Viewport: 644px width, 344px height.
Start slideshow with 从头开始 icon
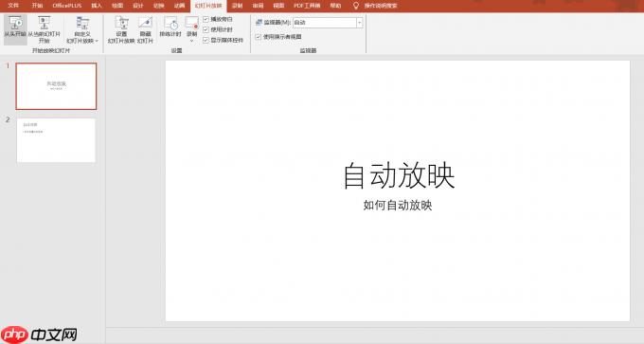tap(15, 23)
